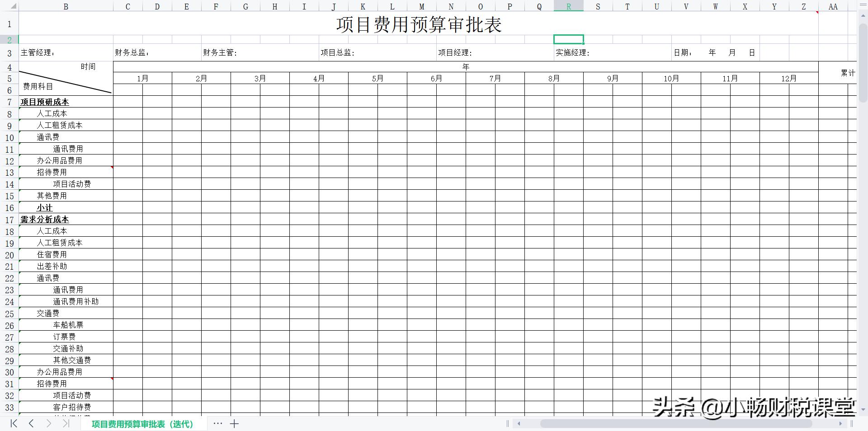
Task: Go to the previous sheet with the back arrow icon
Action: (31, 424)
